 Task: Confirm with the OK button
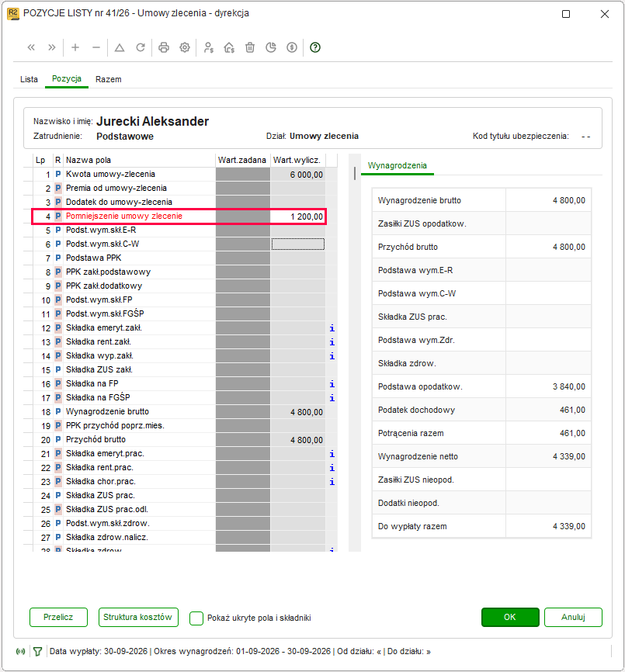click(x=510, y=617)
